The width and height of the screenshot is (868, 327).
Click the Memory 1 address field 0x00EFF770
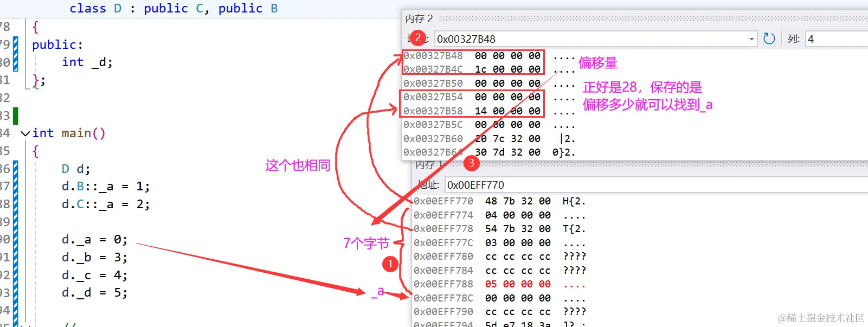click(x=656, y=185)
